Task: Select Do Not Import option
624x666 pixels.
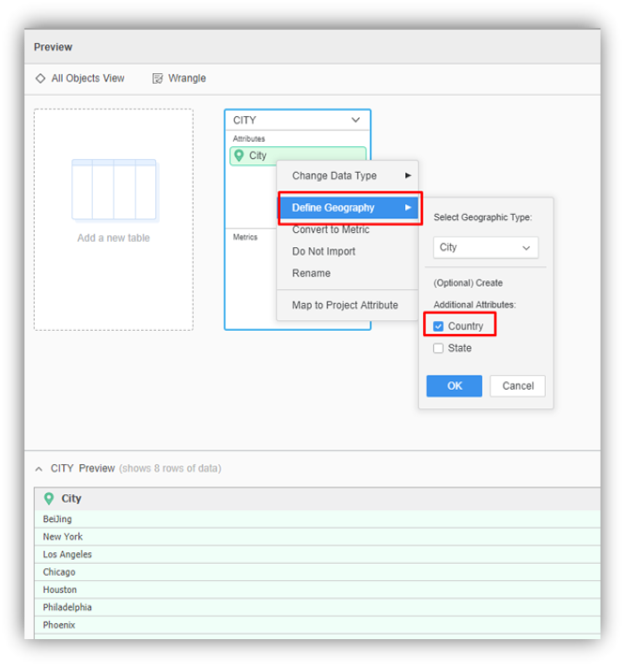Action: tap(323, 251)
